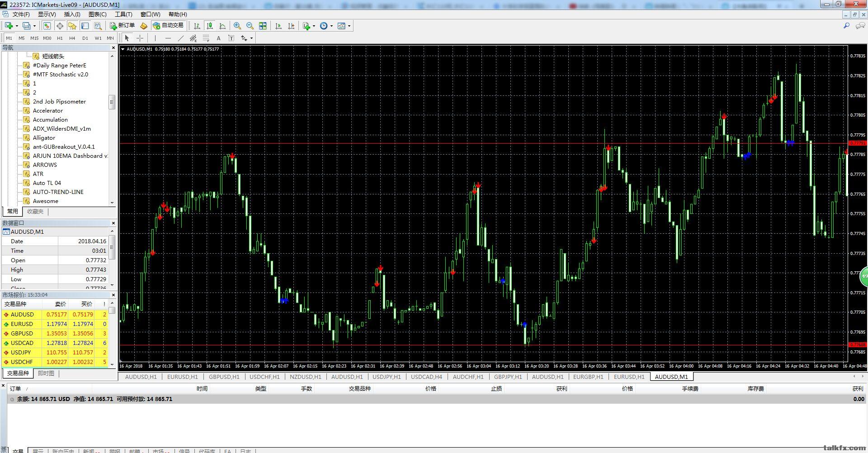
Task: Switch to the GBPJPY,H1 chart tab
Action: pos(508,377)
